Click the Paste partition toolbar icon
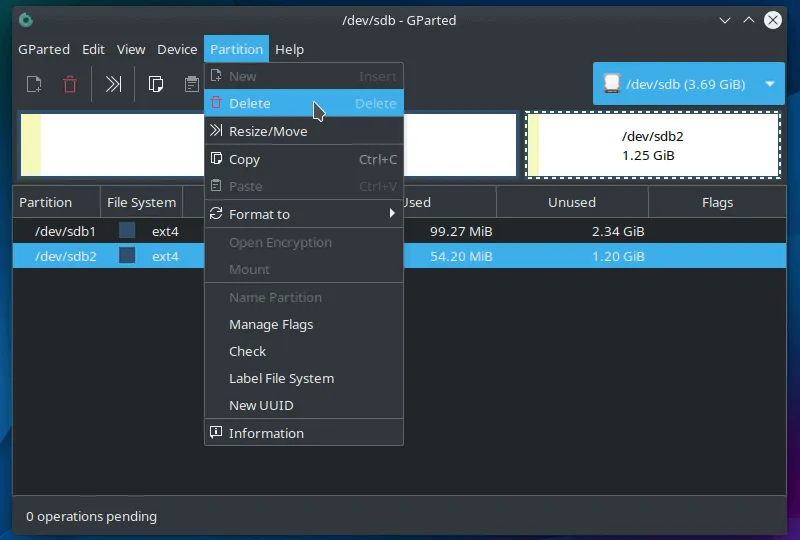 tap(191, 84)
